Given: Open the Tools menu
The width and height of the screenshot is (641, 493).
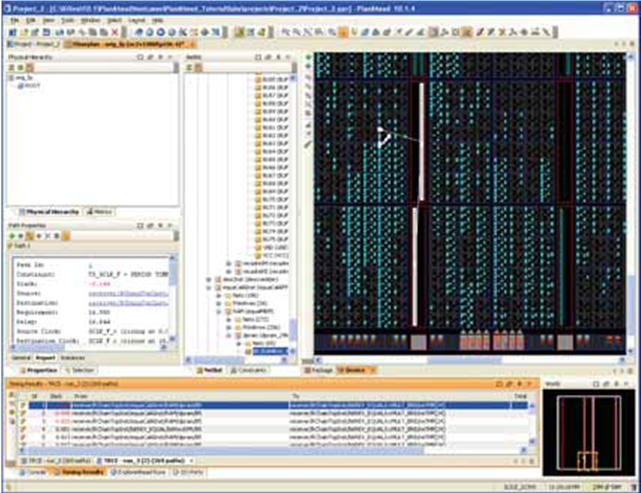Looking at the screenshot, I should (68, 20).
